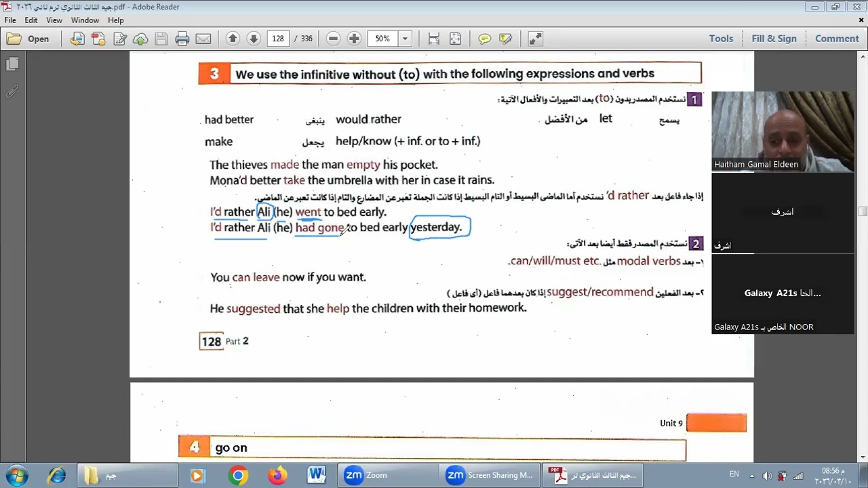Click the zoom value field showing 50%
Viewport: 868px width, 488px height.
383,39
